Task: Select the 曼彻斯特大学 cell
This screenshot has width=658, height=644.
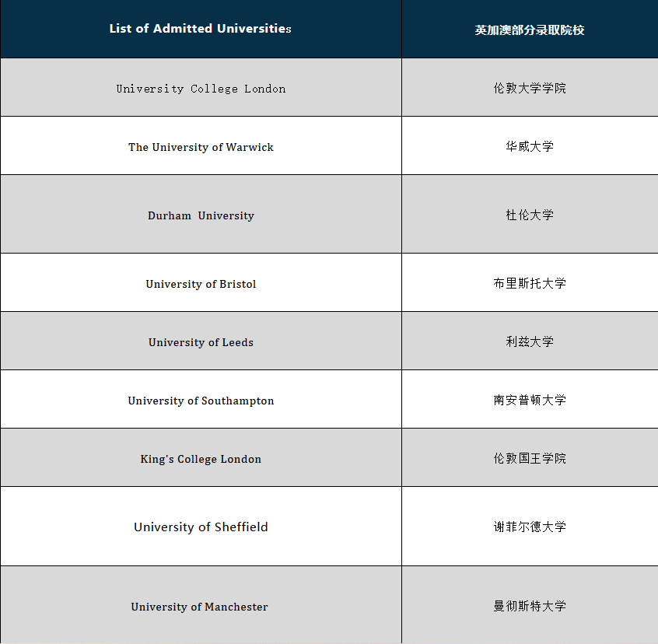Action: [x=530, y=606]
